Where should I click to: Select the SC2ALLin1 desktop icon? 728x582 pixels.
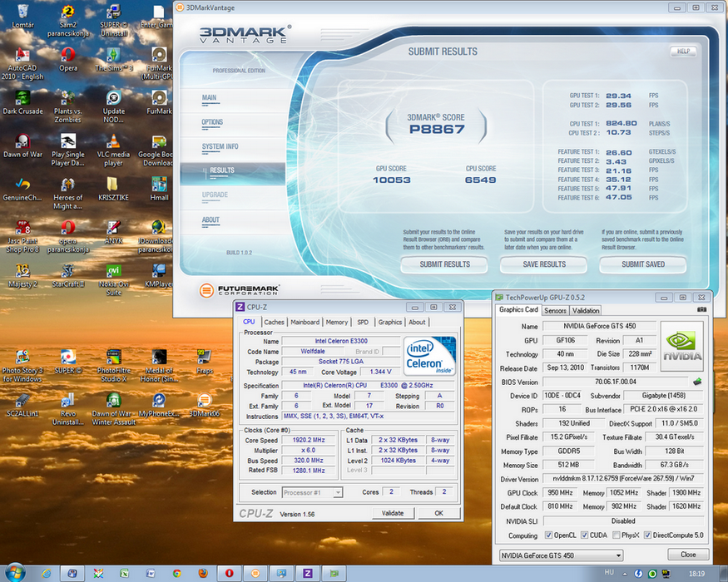pyautogui.click(x=22, y=404)
